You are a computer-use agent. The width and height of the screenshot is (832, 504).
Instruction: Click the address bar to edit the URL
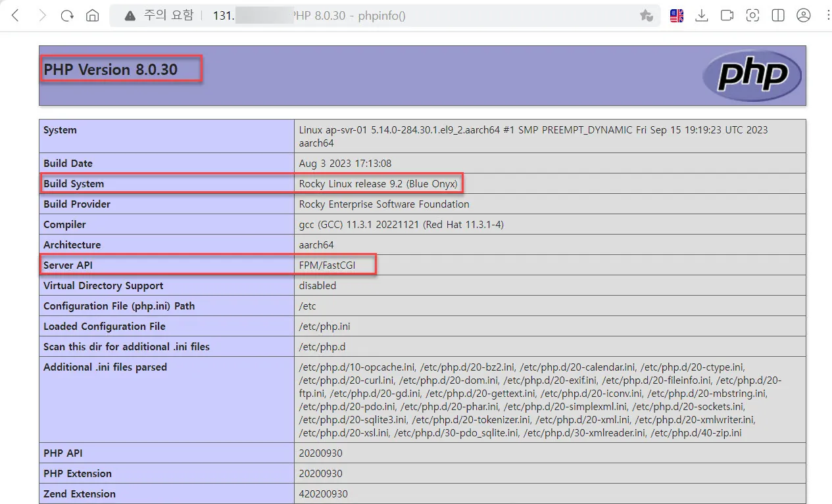coord(296,14)
